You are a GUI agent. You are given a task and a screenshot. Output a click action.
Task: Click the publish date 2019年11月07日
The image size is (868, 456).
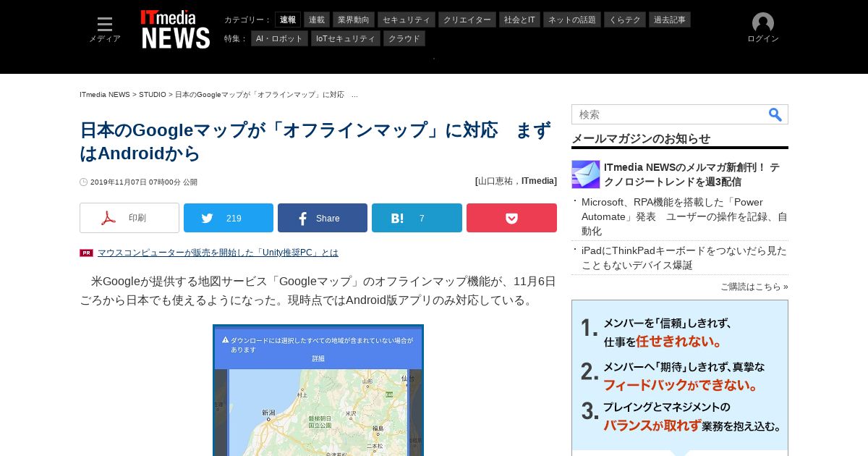click(x=144, y=182)
